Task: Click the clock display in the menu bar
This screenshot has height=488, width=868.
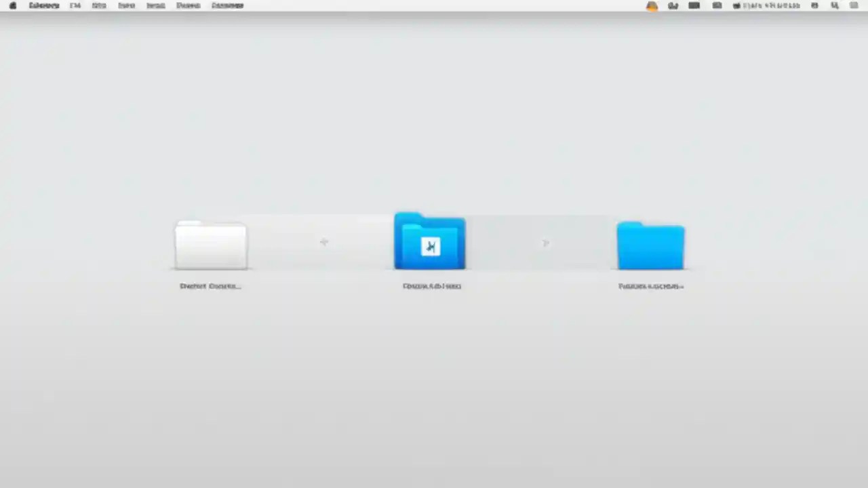Action: [773, 5]
